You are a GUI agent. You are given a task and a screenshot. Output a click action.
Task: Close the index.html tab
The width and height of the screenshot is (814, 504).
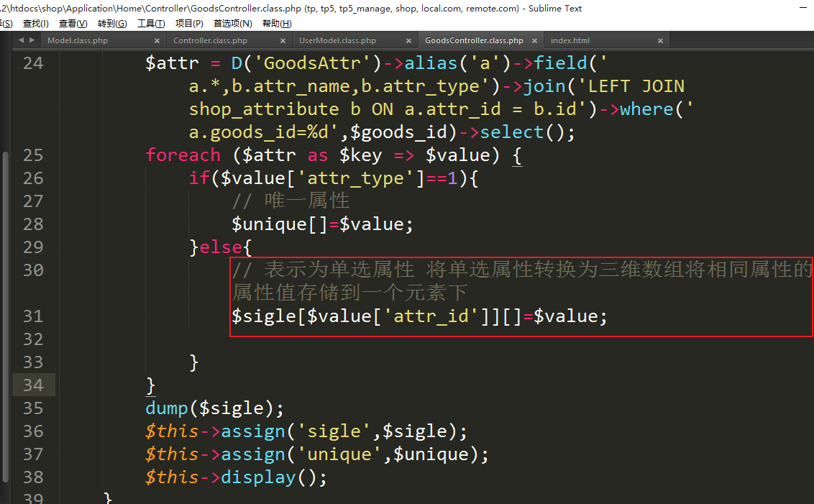pos(660,41)
